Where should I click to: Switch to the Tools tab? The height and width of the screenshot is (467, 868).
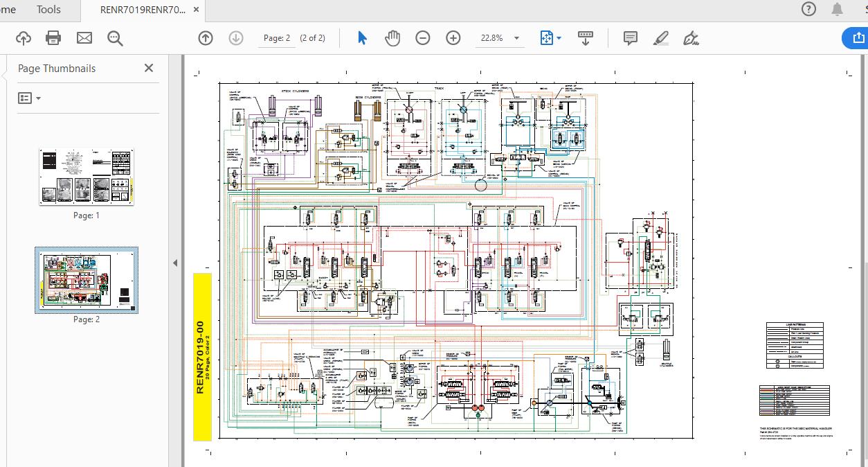[48, 10]
